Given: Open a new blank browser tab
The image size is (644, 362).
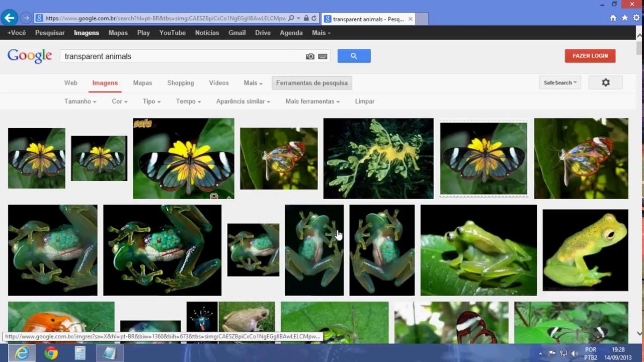Looking at the screenshot, I should pyautogui.click(x=422, y=19).
